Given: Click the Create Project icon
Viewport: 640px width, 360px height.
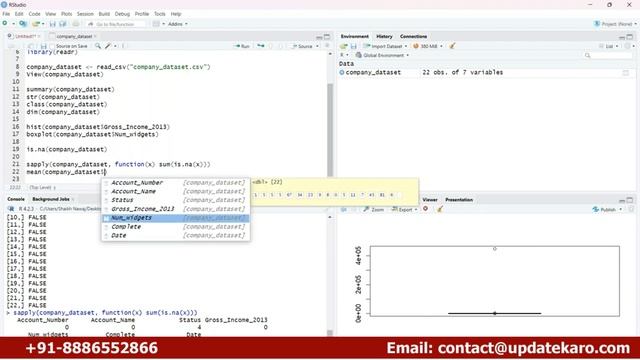Looking at the screenshot, I should pyautogui.click(x=23, y=24).
